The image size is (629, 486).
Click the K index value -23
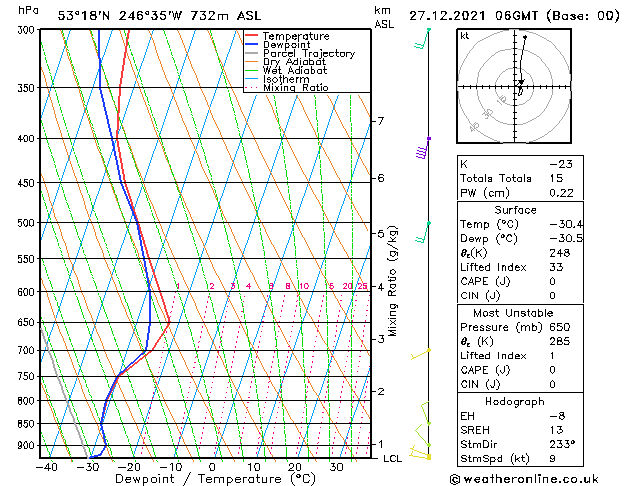[x=561, y=164]
